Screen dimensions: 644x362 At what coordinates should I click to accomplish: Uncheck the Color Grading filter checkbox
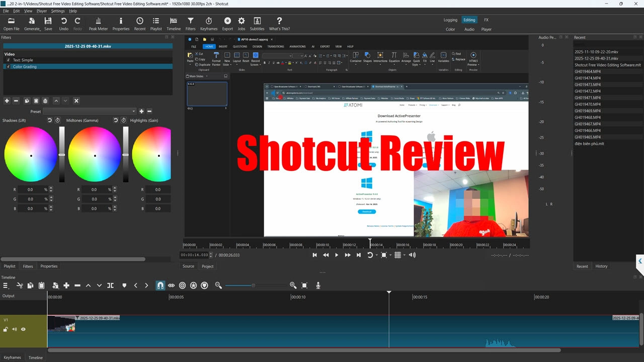(8, 66)
